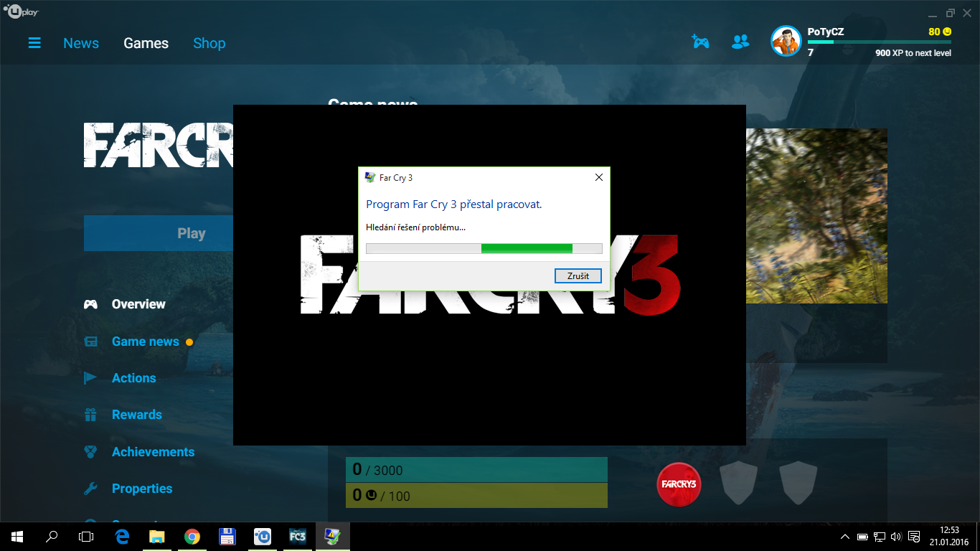Open the Achievements section in the sidebar
980x551 pixels.
click(x=153, y=452)
